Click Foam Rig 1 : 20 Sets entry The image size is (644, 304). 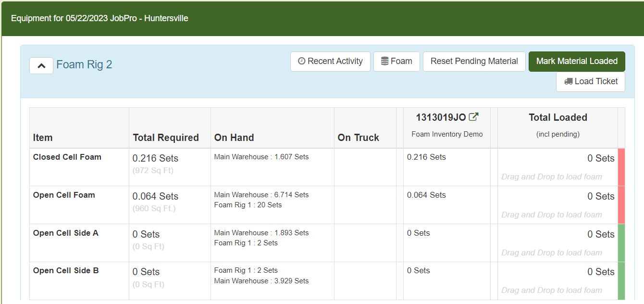coord(248,205)
